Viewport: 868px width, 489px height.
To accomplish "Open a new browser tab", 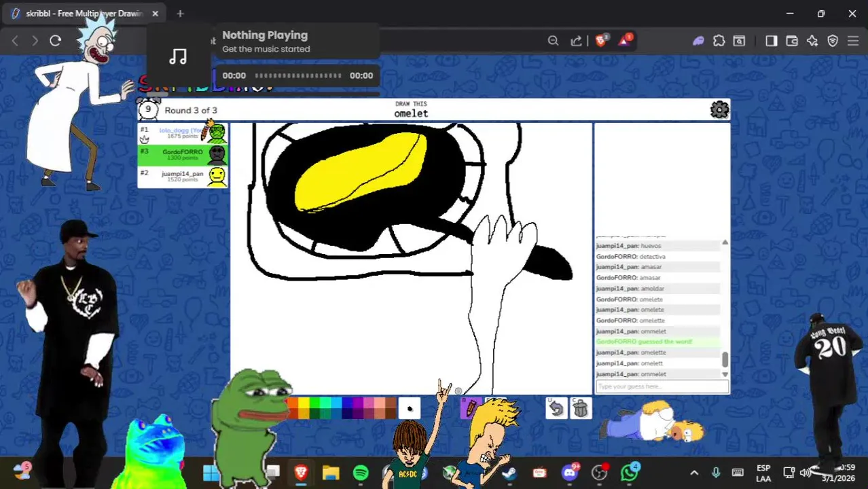I will coord(180,14).
